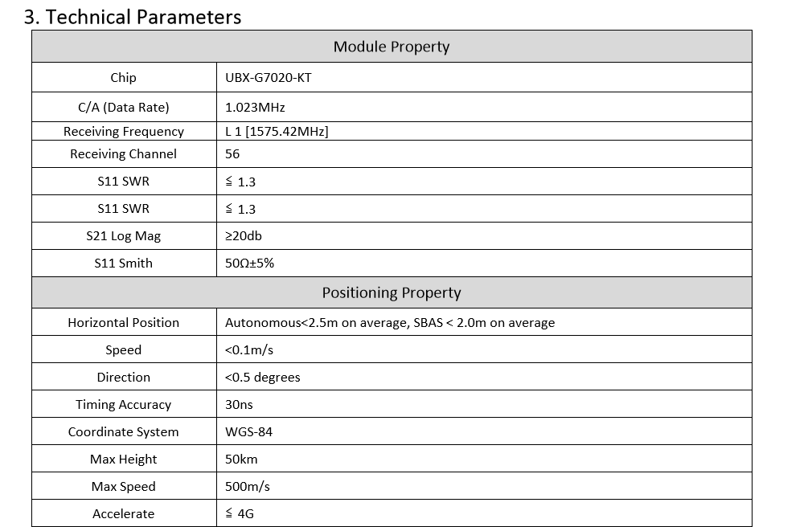Click the 500m/s max speed value
This screenshot has width=812, height=527.
pyautogui.click(x=248, y=487)
